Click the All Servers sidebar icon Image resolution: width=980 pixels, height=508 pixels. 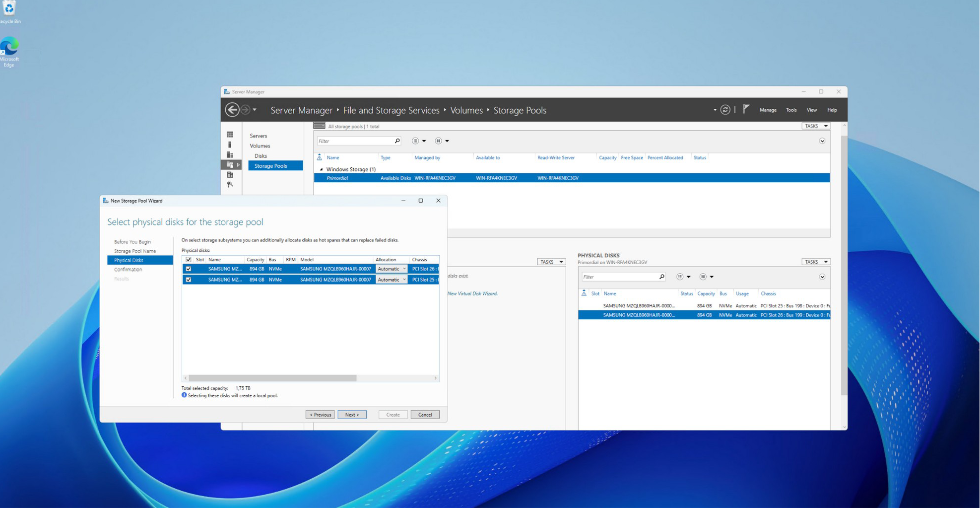coord(230,155)
